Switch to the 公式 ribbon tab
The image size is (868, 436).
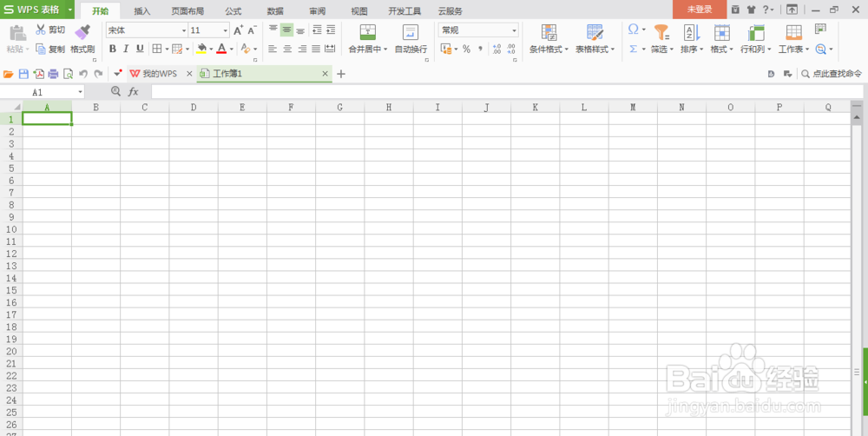click(233, 11)
